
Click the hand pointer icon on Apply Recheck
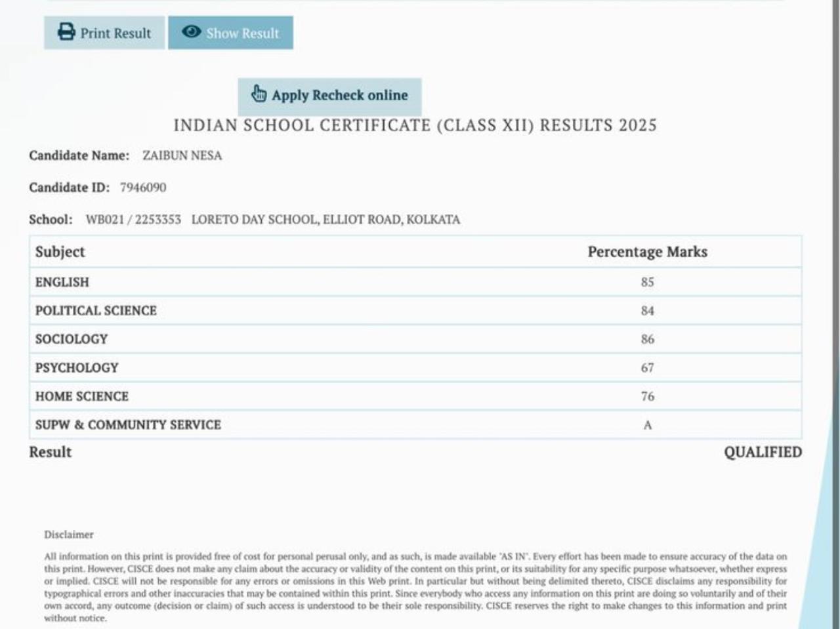click(259, 94)
